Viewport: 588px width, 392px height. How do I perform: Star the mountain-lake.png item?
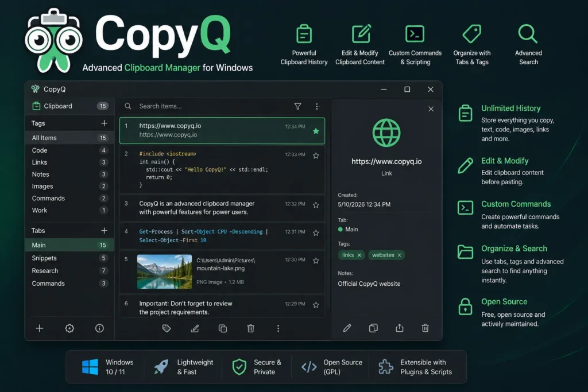click(316, 261)
